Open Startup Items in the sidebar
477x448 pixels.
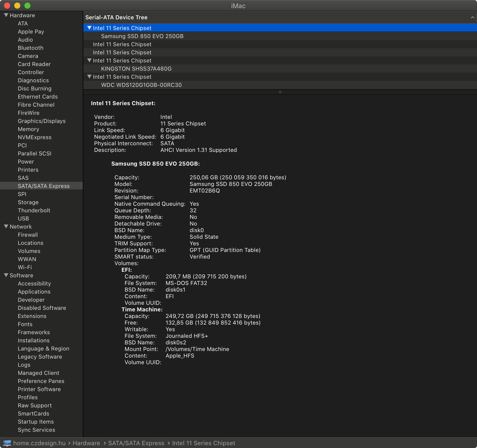(36, 422)
